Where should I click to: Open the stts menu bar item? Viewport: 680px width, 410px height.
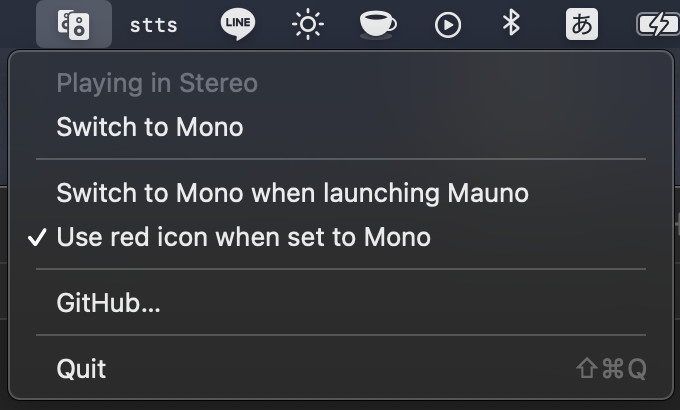[x=154, y=25]
